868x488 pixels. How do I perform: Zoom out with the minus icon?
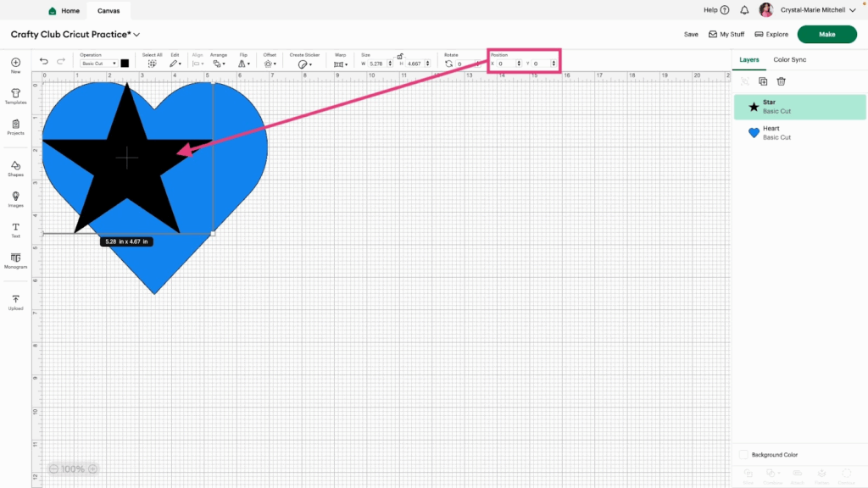53,469
